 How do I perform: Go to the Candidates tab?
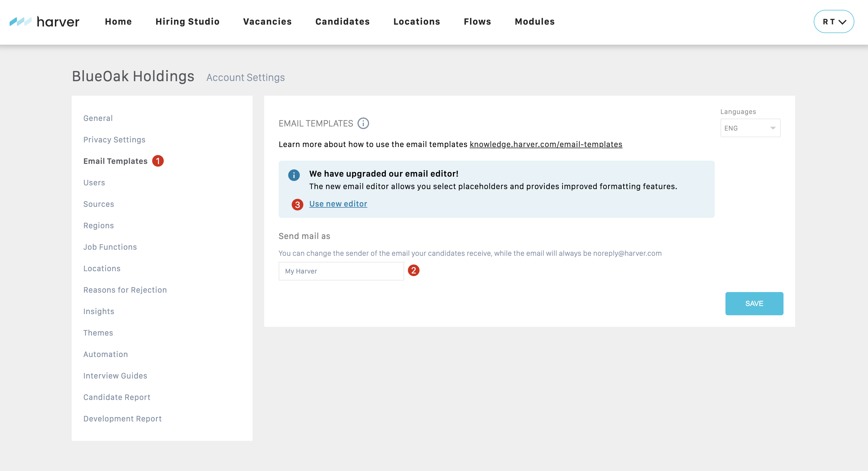click(x=342, y=21)
